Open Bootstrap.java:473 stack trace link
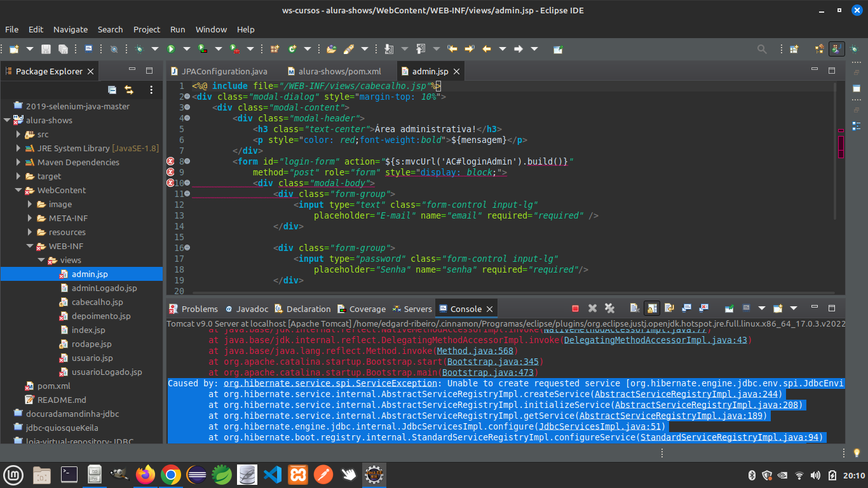Image resolution: width=868 pixels, height=488 pixels. tap(488, 372)
